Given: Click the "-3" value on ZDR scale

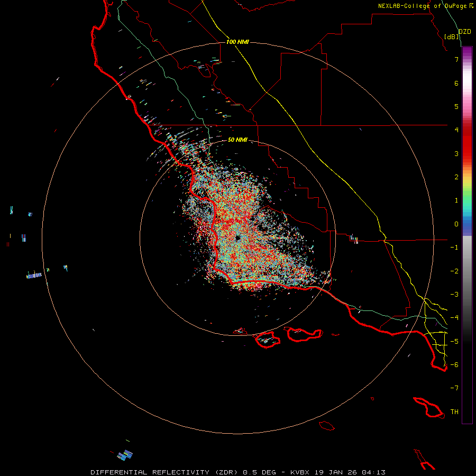Looking at the screenshot, I should point(454,295).
